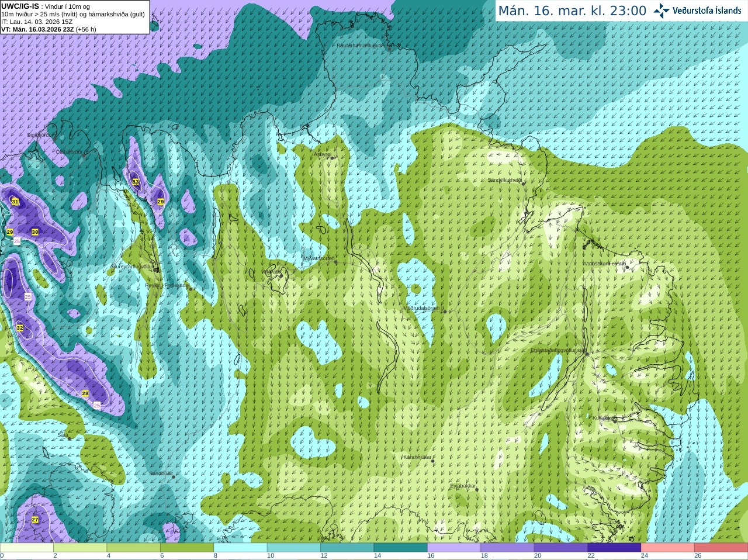Viewport: 748px width, 560px height.
Task: Click the Raufarhafnarflugvöllur station label
Action: point(362,45)
